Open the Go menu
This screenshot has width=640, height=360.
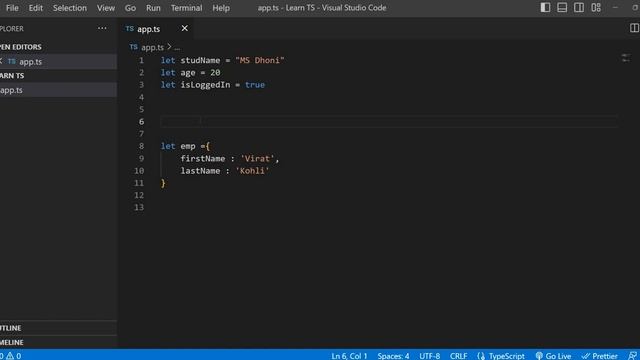click(130, 8)
